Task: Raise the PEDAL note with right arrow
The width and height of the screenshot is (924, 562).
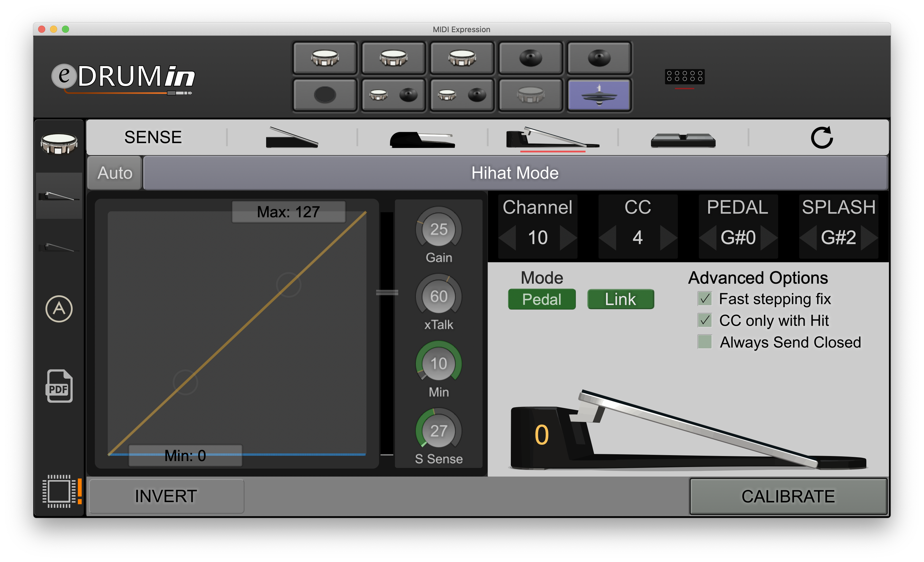Action: coord(769,238)
